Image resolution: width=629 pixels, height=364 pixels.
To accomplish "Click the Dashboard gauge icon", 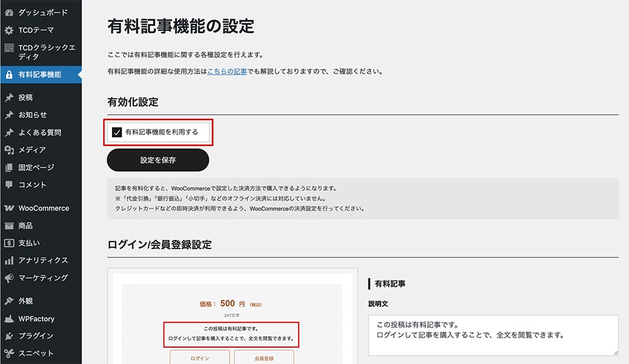I will [x=9, y=13].
